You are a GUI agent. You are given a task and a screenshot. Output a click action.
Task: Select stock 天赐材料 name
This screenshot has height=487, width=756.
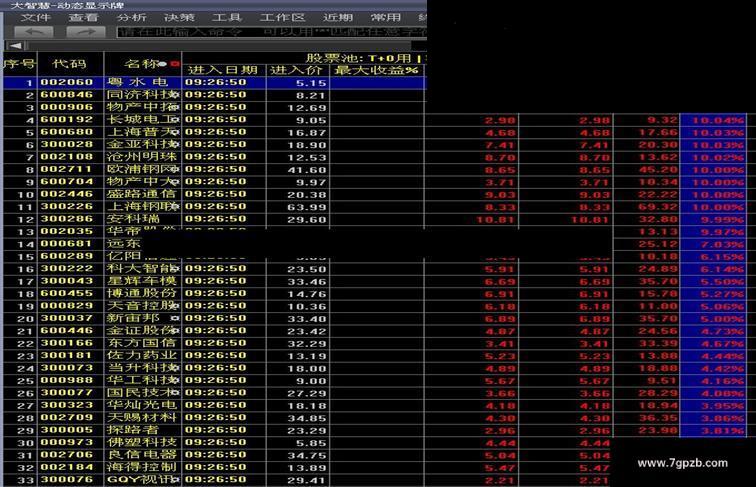(x=142, y=418)
